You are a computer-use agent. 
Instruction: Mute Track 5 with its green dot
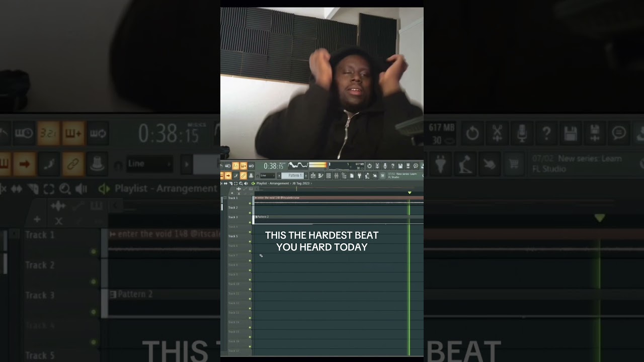click(x=250, y=241)
